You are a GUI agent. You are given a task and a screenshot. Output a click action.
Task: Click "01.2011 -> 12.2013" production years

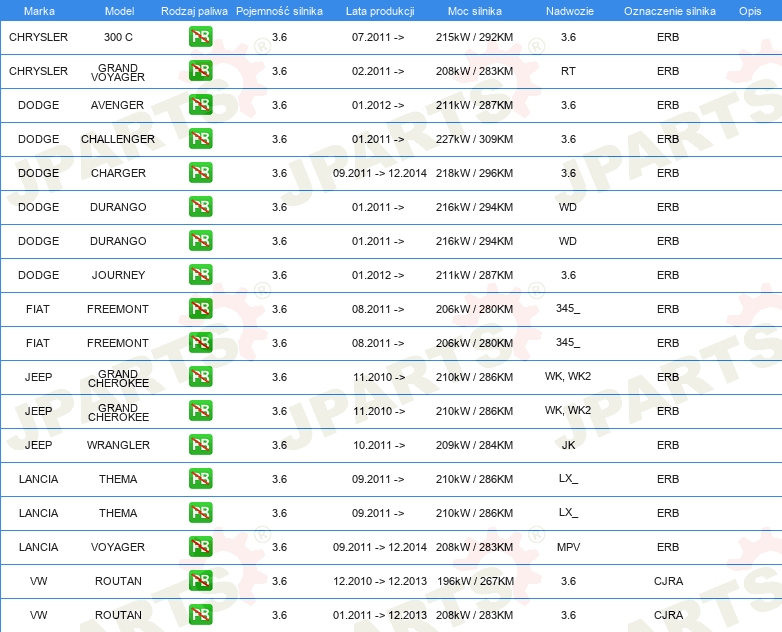pyautogui.click(x=380, y=615)
